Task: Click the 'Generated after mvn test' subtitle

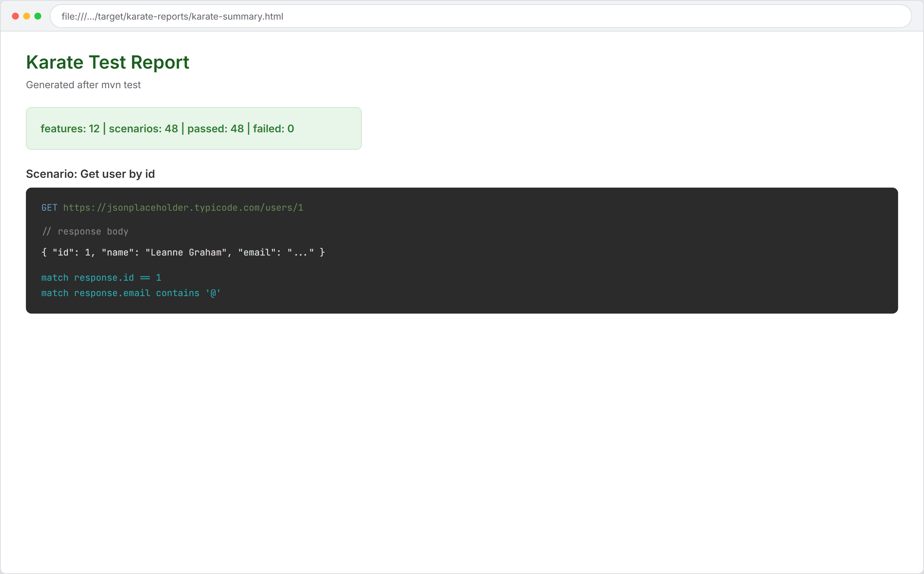Action: [83, 85]
